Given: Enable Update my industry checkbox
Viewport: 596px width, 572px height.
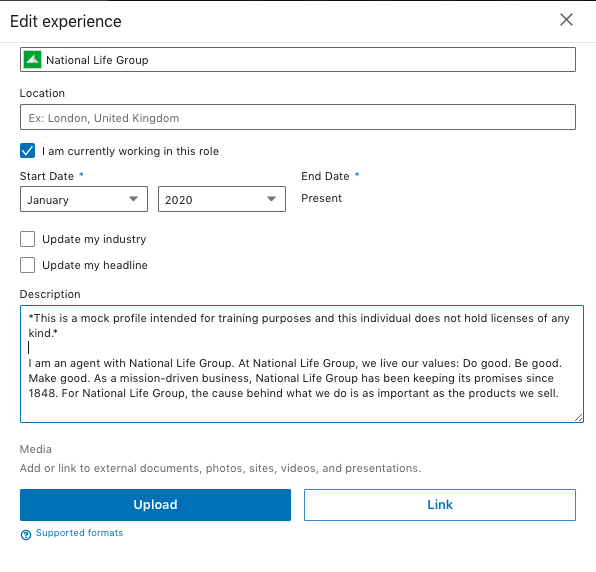Looking at the screenshot, I should [27, 239].
